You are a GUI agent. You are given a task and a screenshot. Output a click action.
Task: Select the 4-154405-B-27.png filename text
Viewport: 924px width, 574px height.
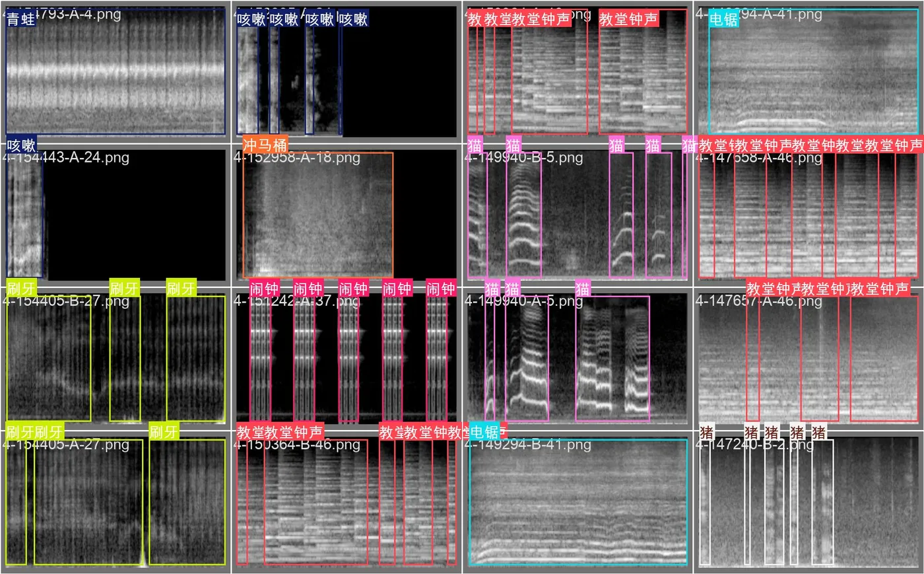pos(66,302)
